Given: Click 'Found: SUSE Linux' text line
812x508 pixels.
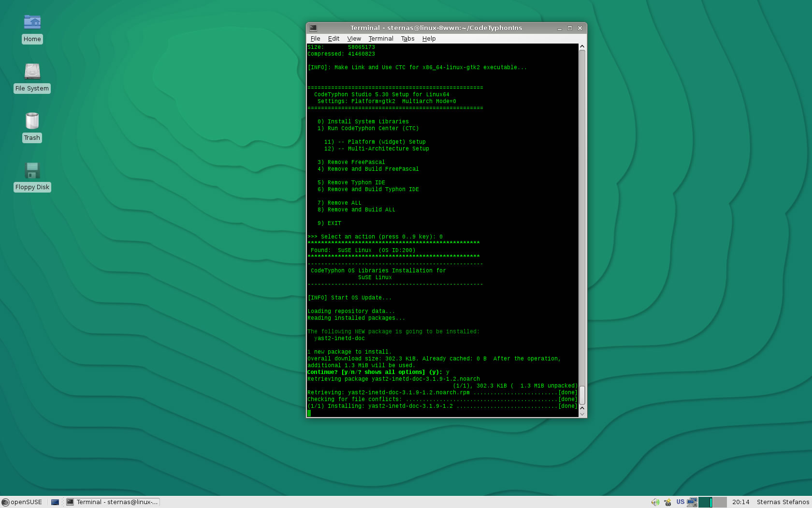Looking at the screenshot, I should 363,251.
